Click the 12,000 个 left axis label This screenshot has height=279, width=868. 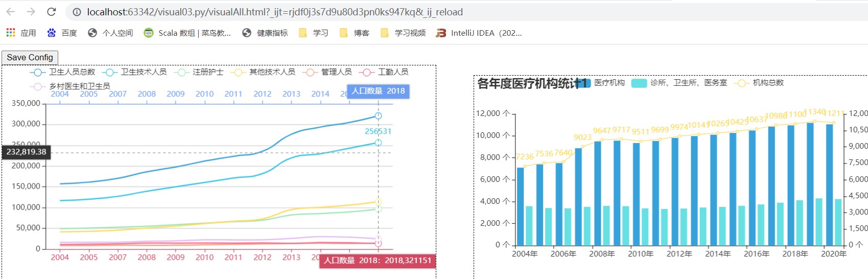(493, 113)
